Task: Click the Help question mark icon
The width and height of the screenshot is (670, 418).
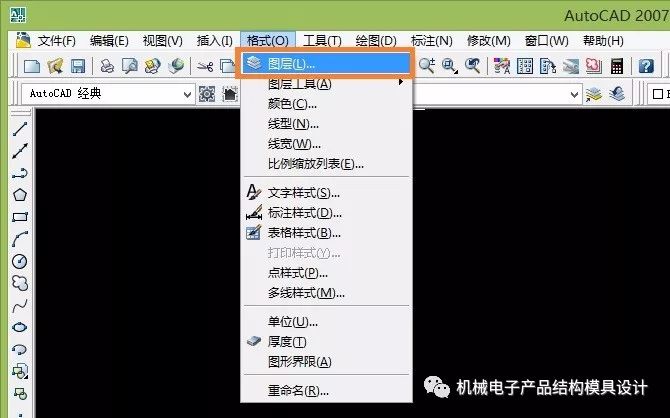Action: [646, 66]
